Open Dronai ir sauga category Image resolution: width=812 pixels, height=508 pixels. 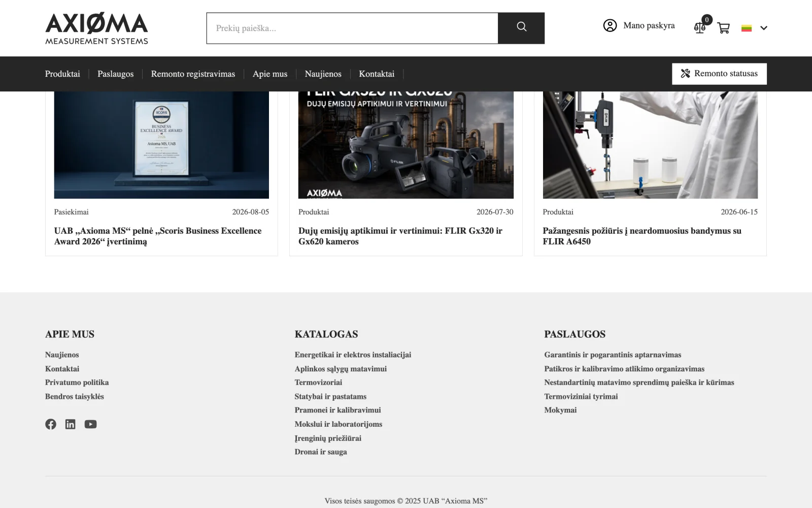click(x=321, y=452)
